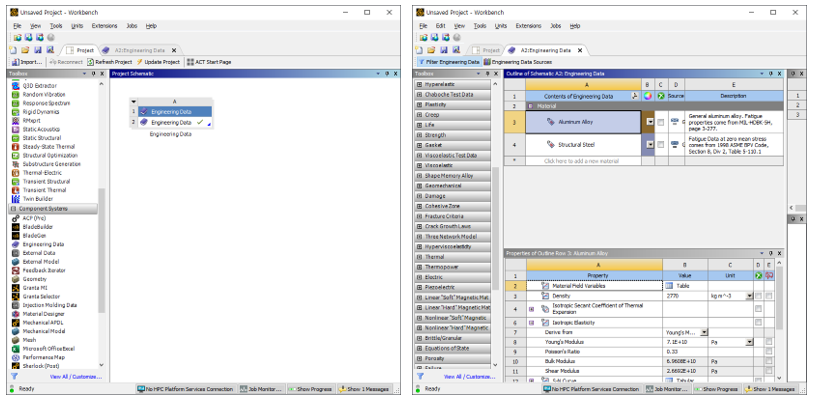Click open folder icon in right window toolbar
The image size is (818, 396).
pyautogui.click(x=431, y=50)
